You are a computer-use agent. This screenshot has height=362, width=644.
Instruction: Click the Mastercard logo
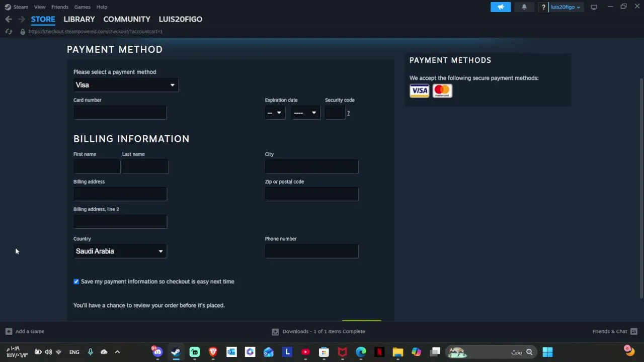[442, 91]
